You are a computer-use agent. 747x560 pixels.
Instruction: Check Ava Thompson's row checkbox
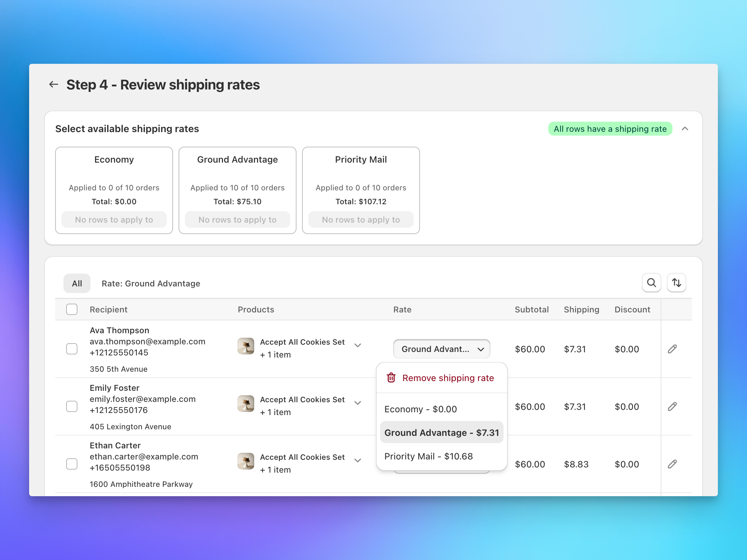pos(72,349)
